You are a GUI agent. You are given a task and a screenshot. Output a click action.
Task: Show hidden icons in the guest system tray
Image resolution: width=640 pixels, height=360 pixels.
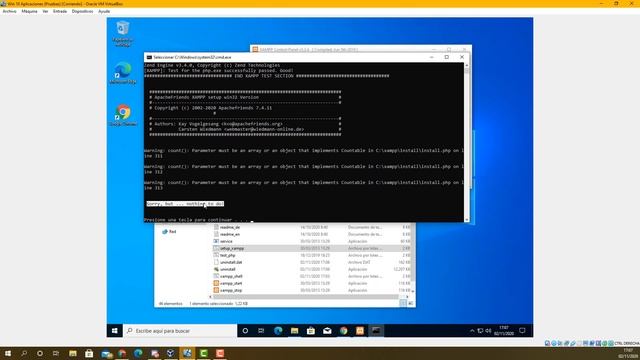click(x=472, y=331)
